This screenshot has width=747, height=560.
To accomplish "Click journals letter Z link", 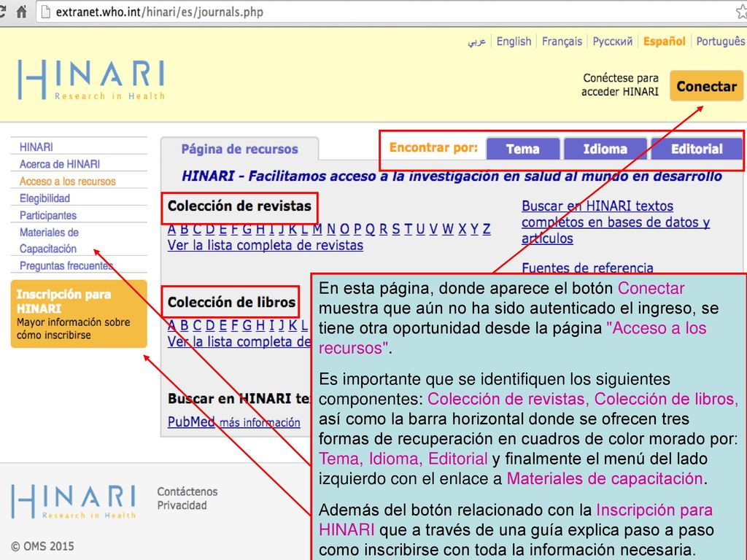I will 487,229.
